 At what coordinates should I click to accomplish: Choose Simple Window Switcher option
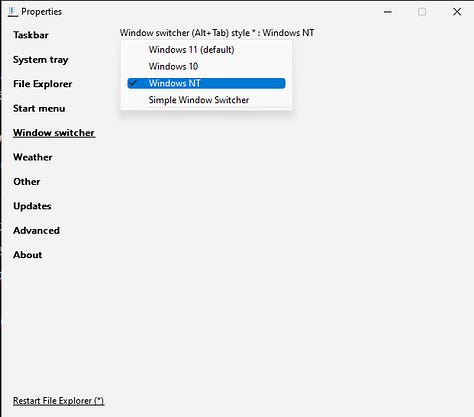coord(206,100)
